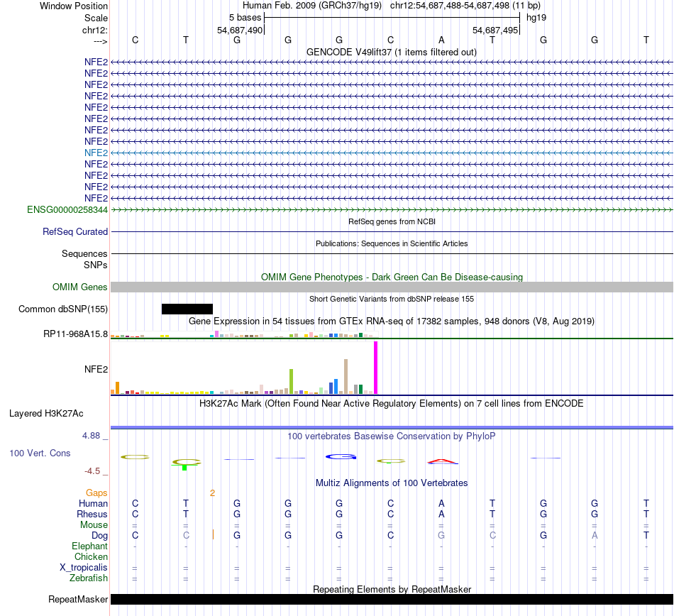This screenshot has width=674, height=616.
Task: Click the GTEx Gene Expression track title
Action: [392, 321]
